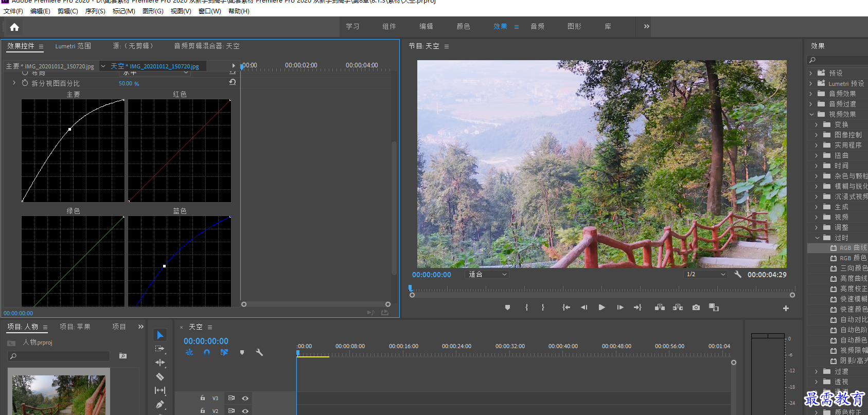Collapse the 过时 folder

817,238
